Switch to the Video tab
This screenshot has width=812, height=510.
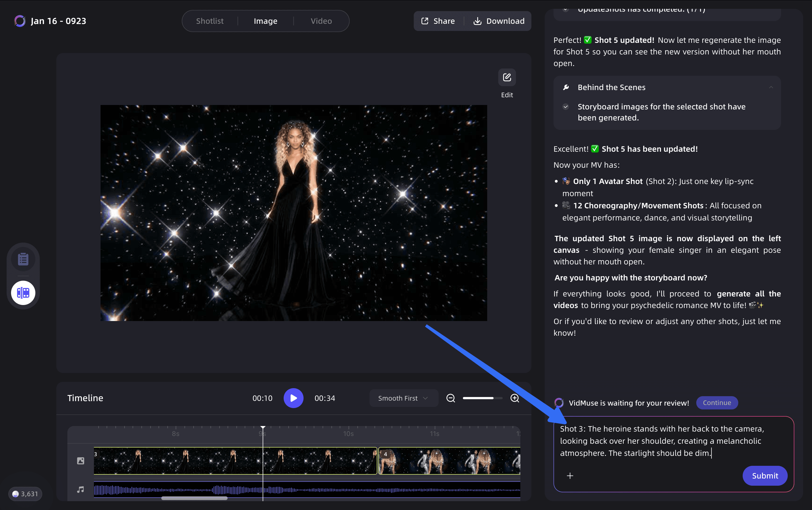321,21
